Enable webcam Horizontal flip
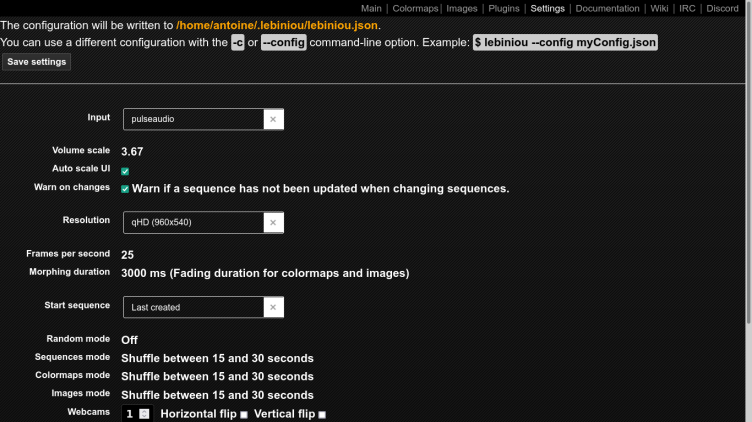The height and width of the screenshot is (422, 752). click(243, 414)
